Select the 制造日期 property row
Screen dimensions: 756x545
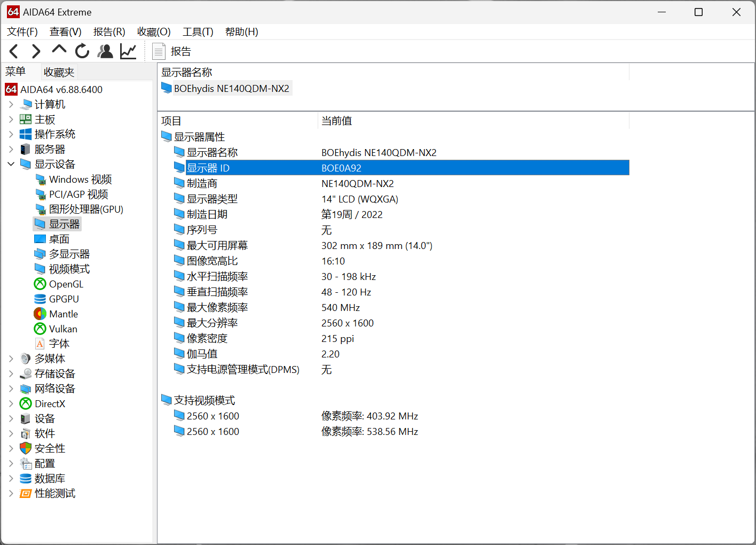[x=401, y=214]
